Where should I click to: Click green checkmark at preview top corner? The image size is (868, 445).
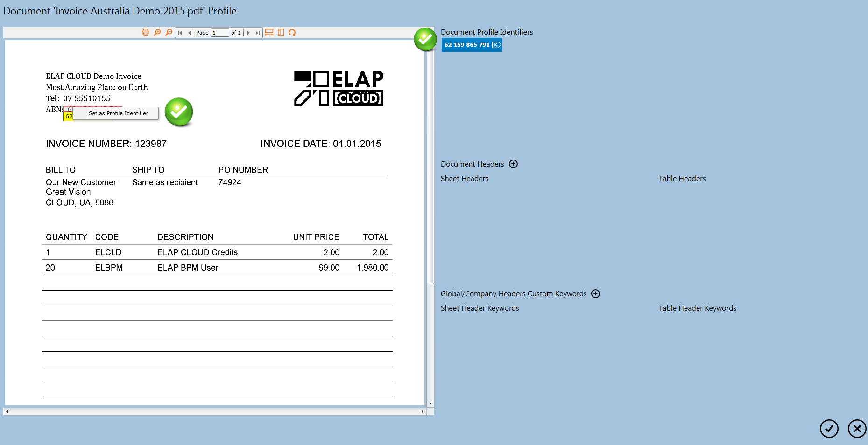click(x=425, y=40)
